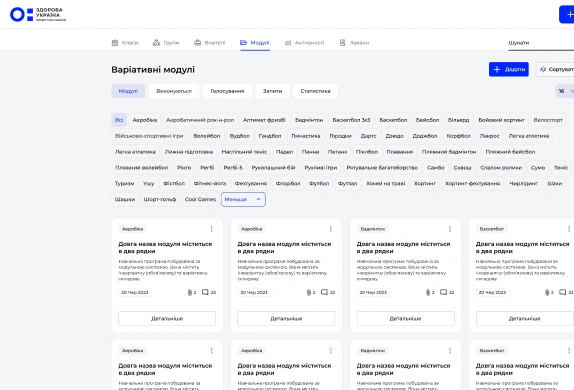This screenshot has width=574, height=390.
Task: Go to the Вчителі navigation tab
Action: [x=210, y=43]
